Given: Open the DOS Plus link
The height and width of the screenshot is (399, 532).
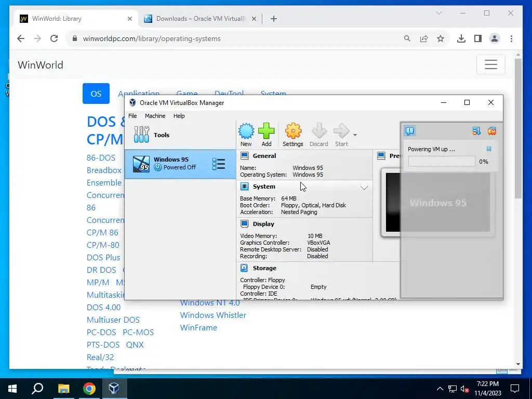Looking at the screenshot, I should 103,258.
